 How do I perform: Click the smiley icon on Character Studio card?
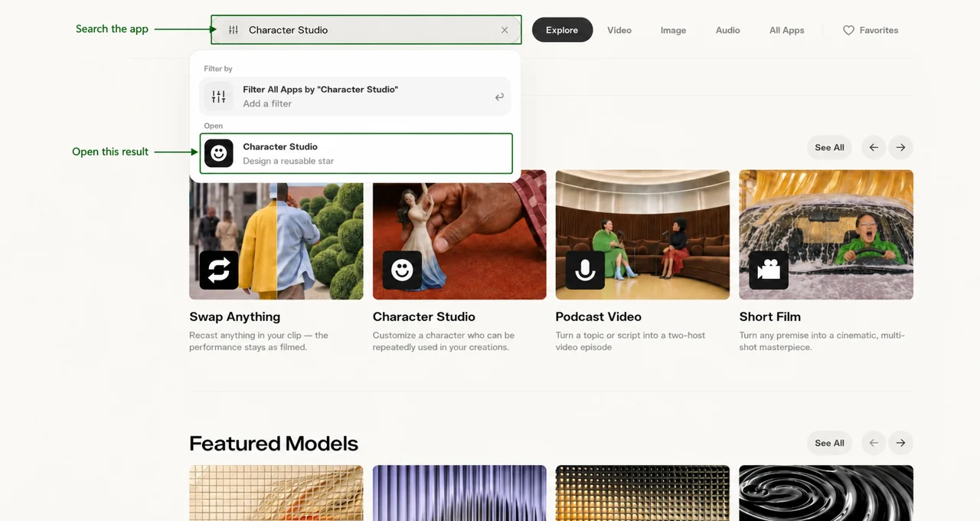coord(402,270)
